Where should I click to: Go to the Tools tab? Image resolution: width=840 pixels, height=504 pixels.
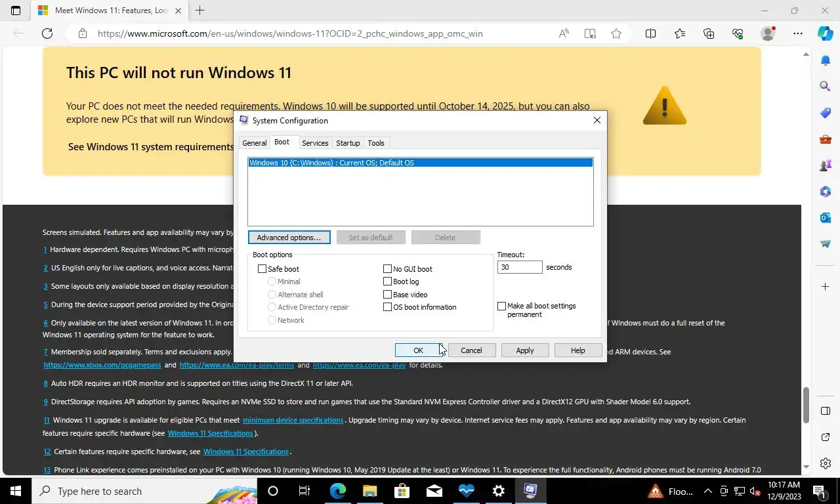376,143
